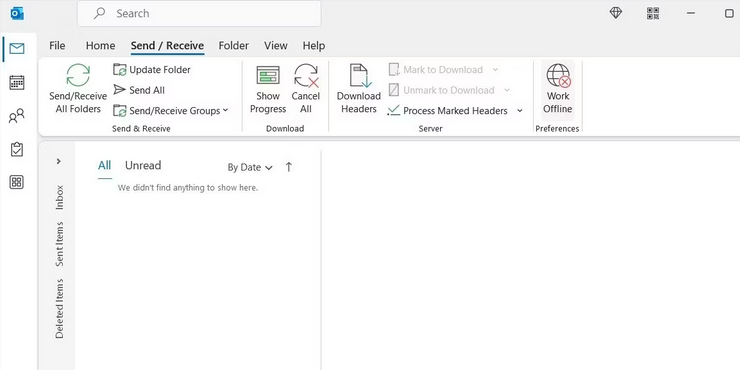Click into the Search box
740x370 pixels.
[x=199, y=13]
